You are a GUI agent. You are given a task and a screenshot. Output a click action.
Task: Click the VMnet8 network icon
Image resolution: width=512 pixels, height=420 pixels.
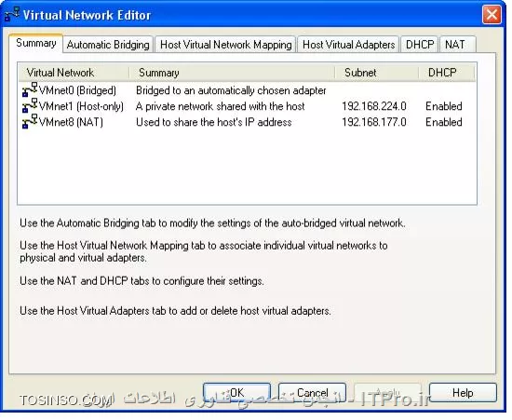tap(30, 121)
